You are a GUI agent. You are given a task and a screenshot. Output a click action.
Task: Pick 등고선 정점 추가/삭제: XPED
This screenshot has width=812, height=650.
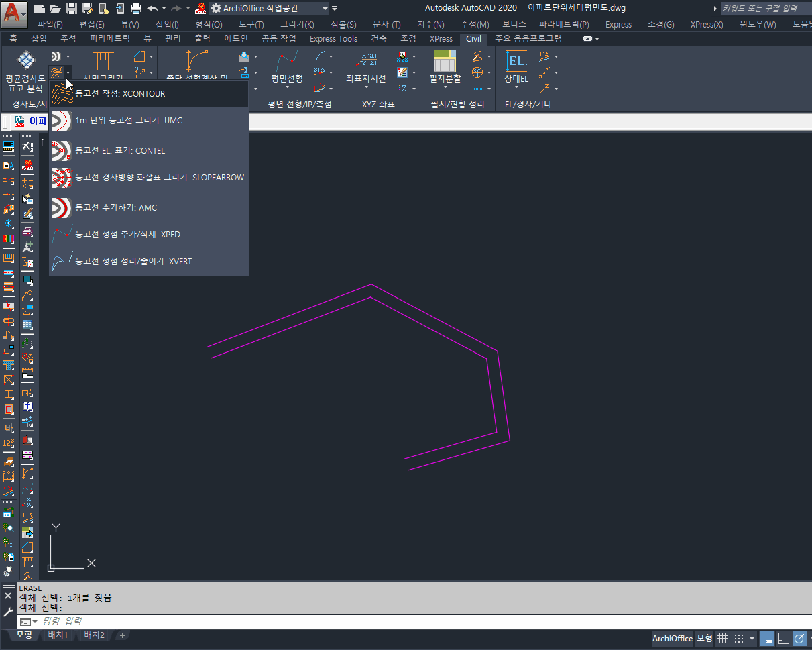149,235
